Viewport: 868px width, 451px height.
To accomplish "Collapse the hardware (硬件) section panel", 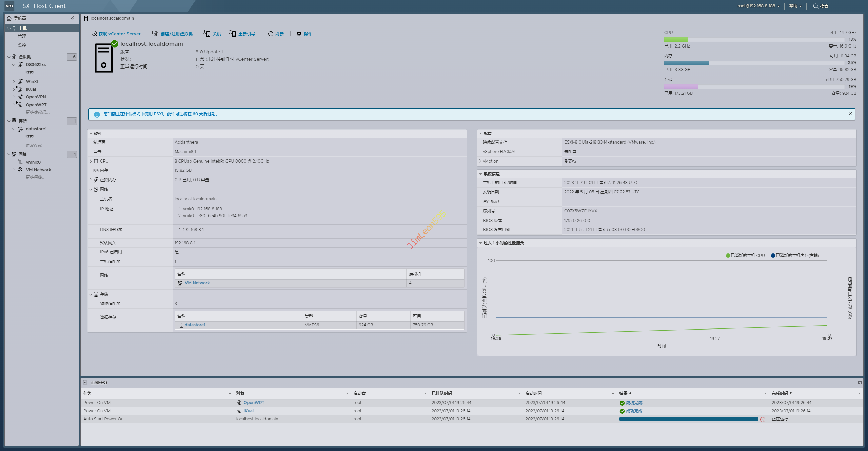I will tap(91, 134).
